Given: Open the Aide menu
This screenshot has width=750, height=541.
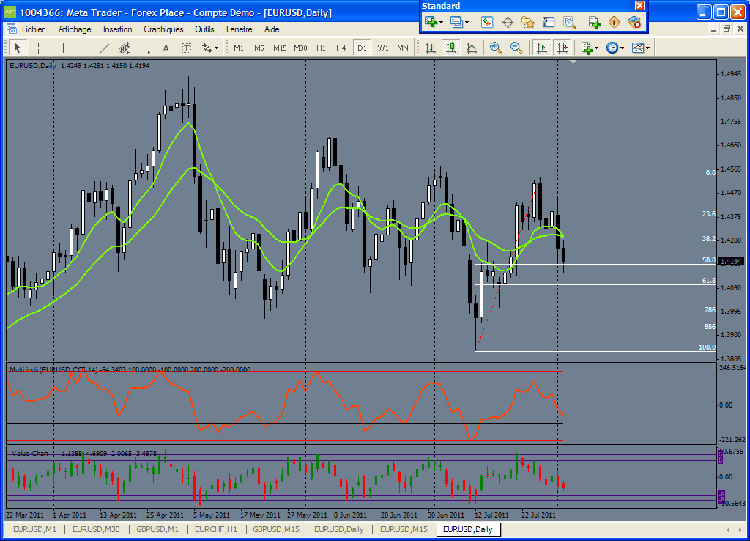Looking at the screenshot, I should coord(272,29).
